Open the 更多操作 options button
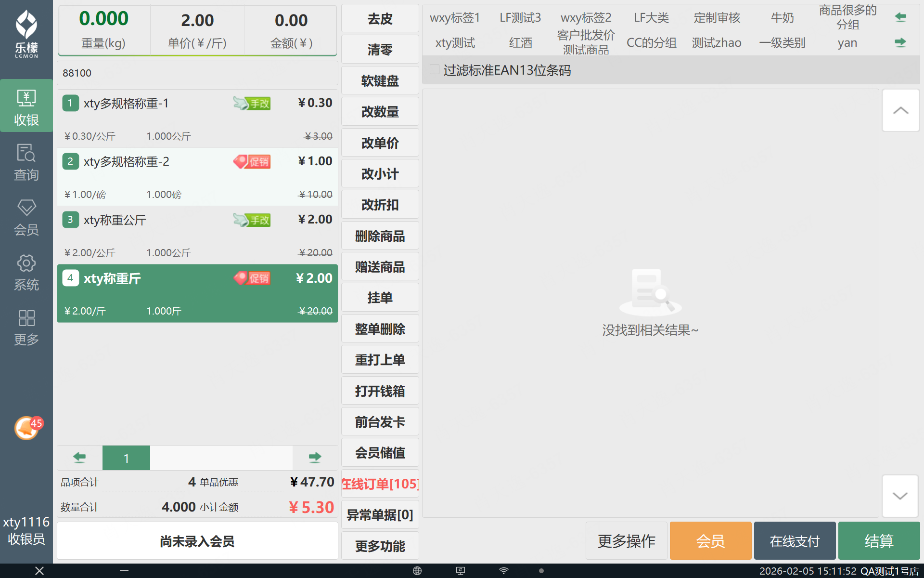The image size is (924, 578). click(x=626, y=541)
